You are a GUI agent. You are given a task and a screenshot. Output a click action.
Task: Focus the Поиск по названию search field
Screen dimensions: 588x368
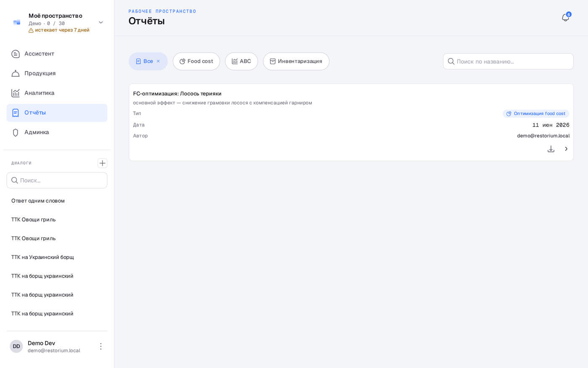pos(508,61)
